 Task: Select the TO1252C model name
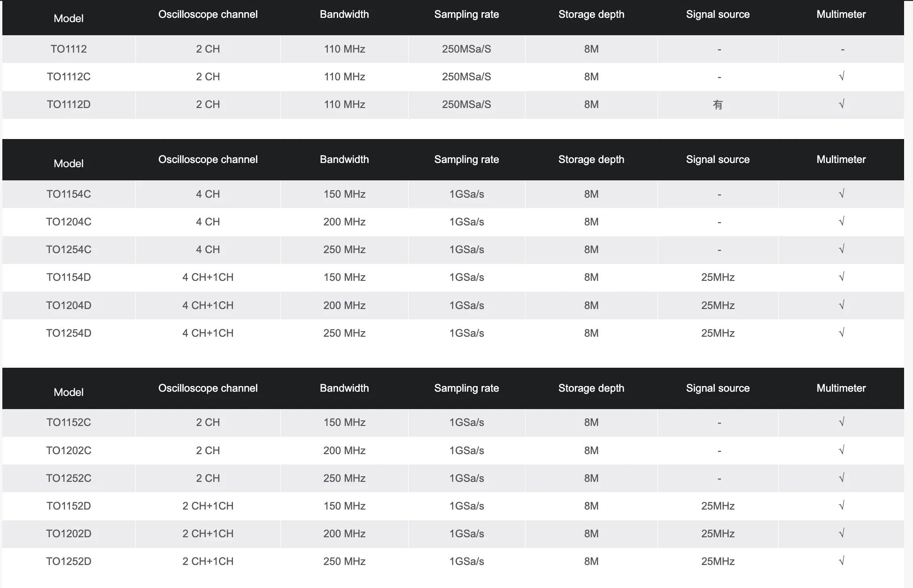click(x=69, y=478)
